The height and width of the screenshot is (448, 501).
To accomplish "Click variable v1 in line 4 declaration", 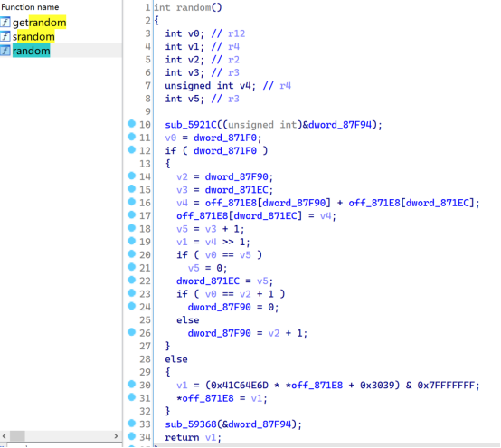I will (194, 47).
